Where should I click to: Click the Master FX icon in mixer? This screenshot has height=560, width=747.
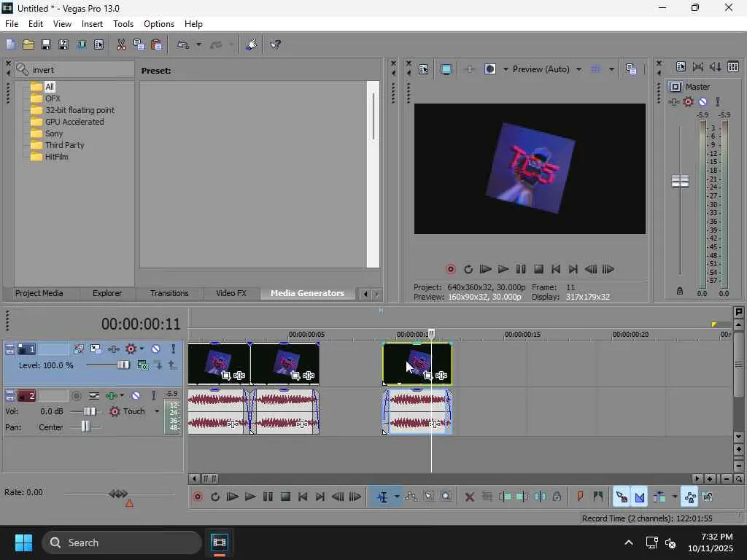[673, 101]
